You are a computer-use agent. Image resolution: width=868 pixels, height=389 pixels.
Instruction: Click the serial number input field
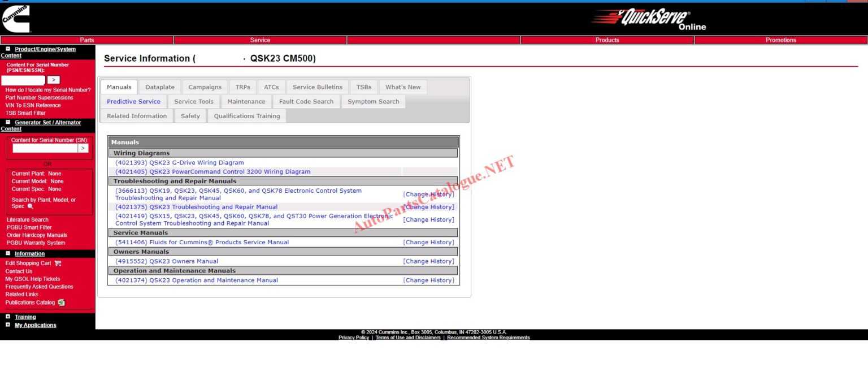(24, 80)
